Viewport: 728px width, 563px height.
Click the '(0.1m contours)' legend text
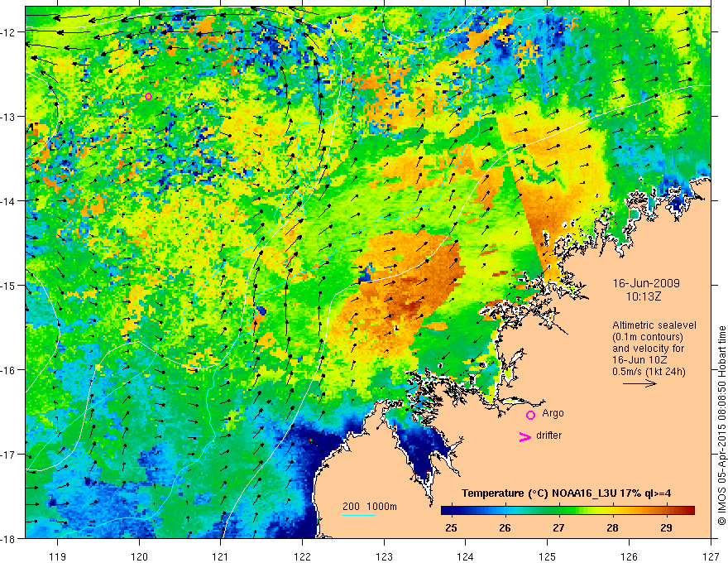click(648, 337)
